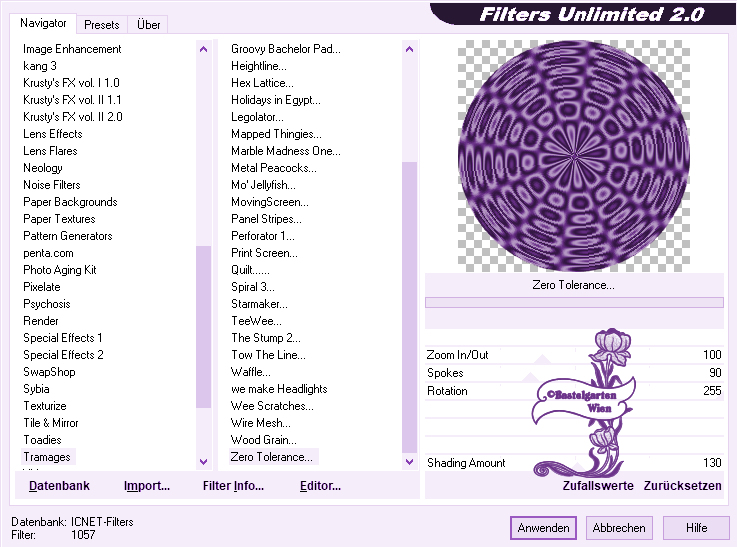Select the Paper Backgrounds category
This screenshot has width=737, height=547.
click(x=70, y=202)
